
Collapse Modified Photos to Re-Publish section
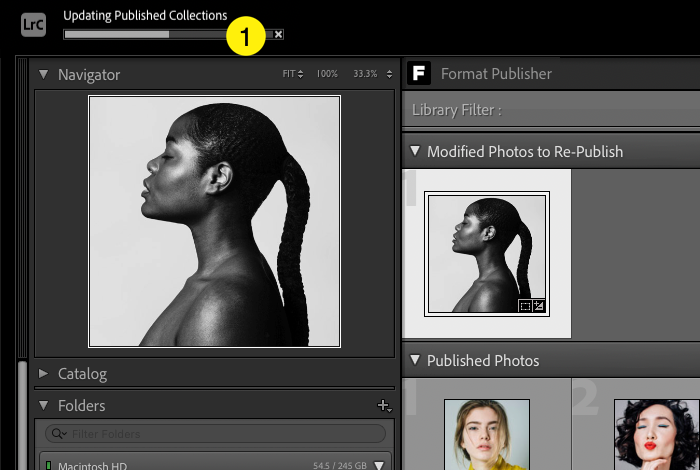click(x=414, y=152)
